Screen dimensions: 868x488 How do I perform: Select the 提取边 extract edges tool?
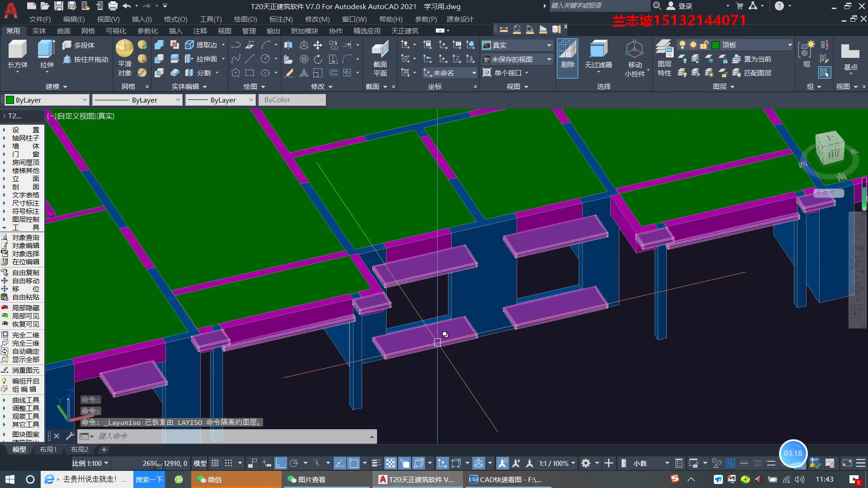[x=201, y=45]
